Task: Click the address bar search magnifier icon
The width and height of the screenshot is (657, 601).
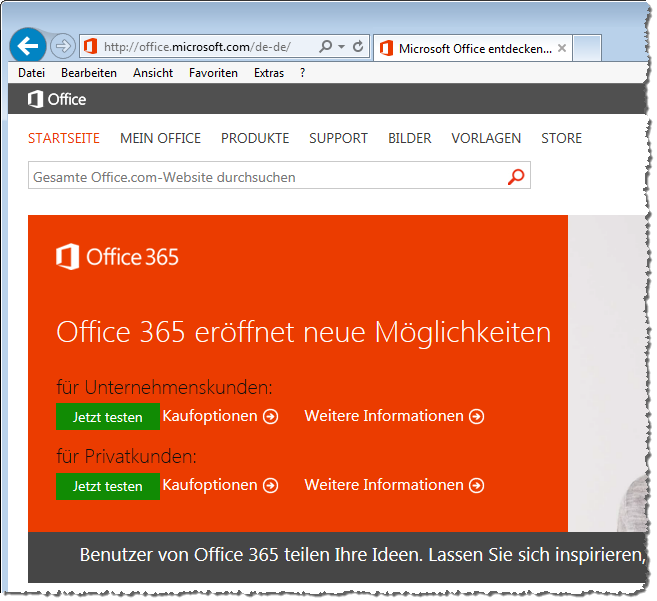Action: (x=326, y=46)
